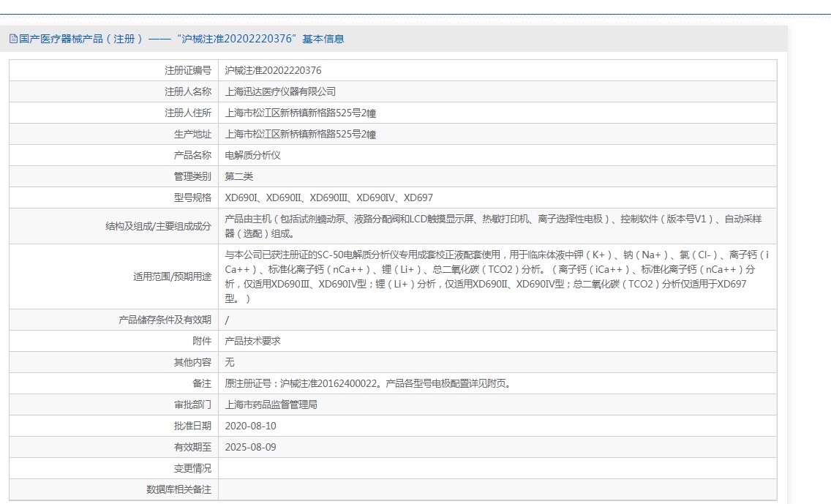
Task: Click the 批准日期 label
Action: pyautogui.click(x=192, y=426)
